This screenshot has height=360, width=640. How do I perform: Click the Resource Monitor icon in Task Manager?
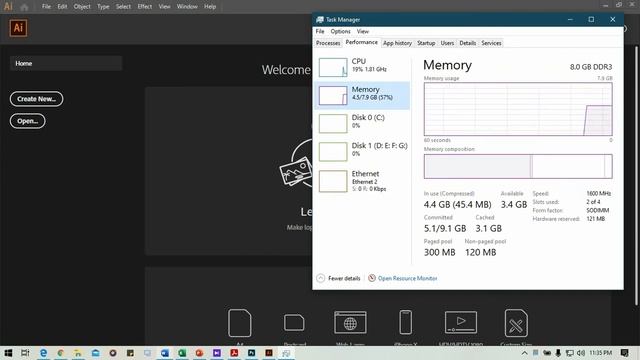(x=372, y=278)
